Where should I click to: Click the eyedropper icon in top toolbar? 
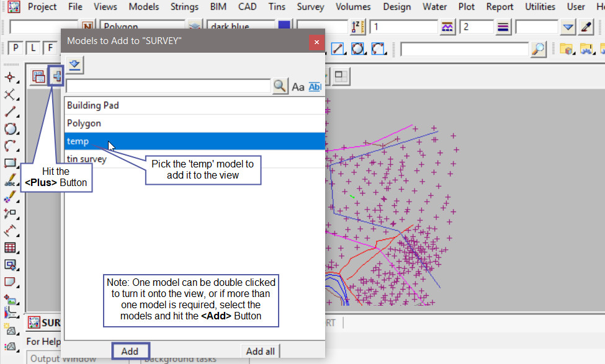pos(586,27)
